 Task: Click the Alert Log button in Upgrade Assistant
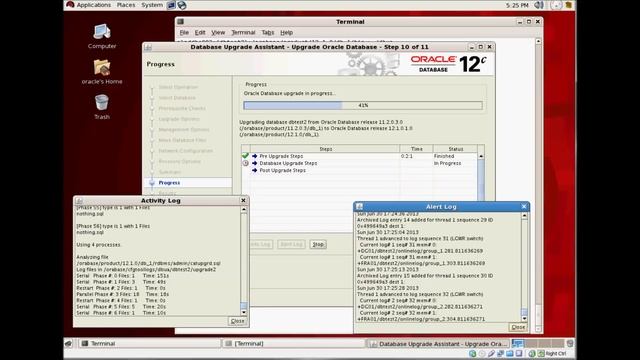291,244
